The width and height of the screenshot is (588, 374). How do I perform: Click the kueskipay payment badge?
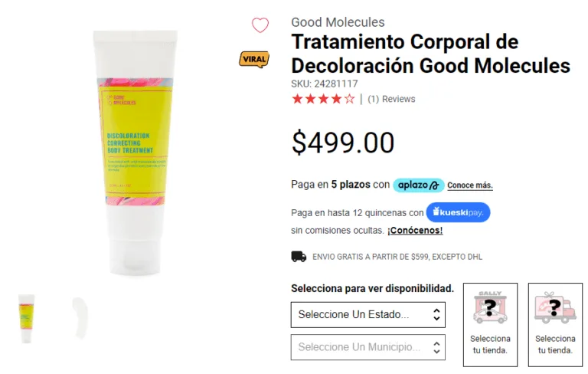click(458, 212)
